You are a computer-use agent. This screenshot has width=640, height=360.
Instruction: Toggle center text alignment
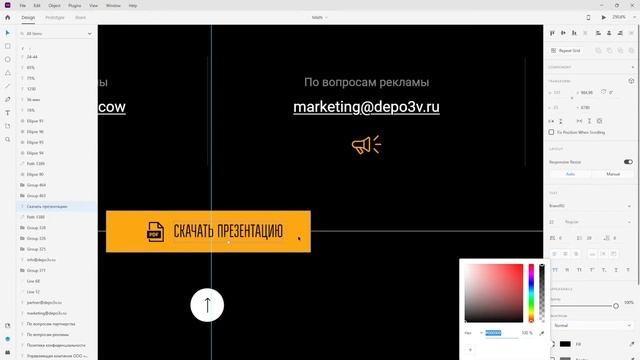565,254
